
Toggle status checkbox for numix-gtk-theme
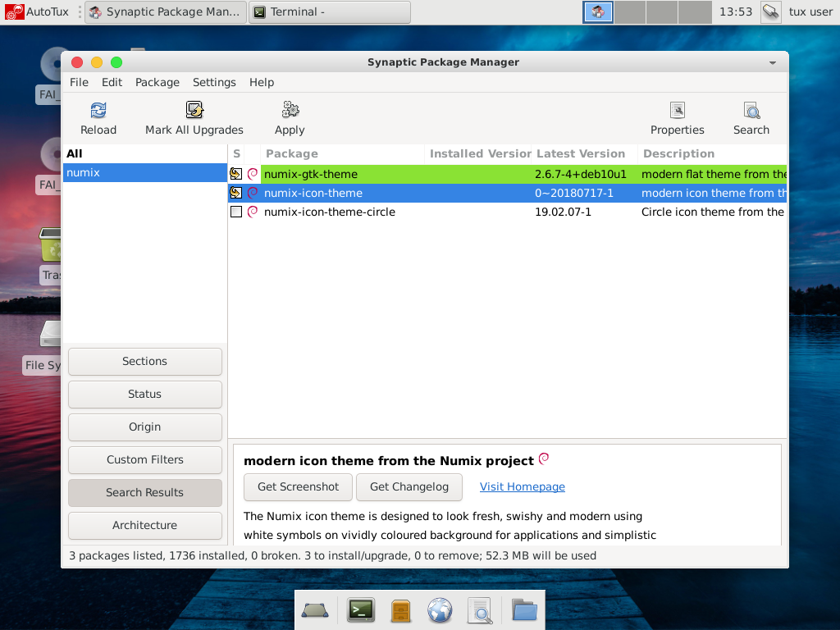coord(235,174)
